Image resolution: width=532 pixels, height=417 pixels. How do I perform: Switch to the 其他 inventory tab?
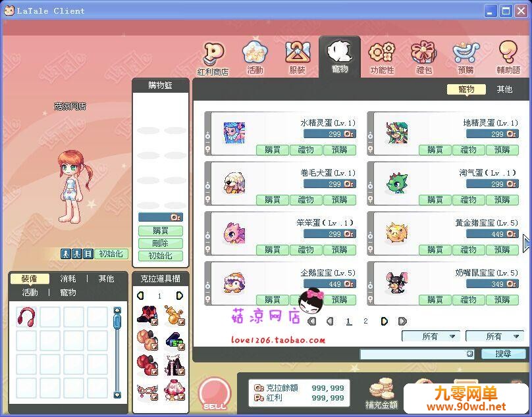pyautogui.click(x=106, y=279)
